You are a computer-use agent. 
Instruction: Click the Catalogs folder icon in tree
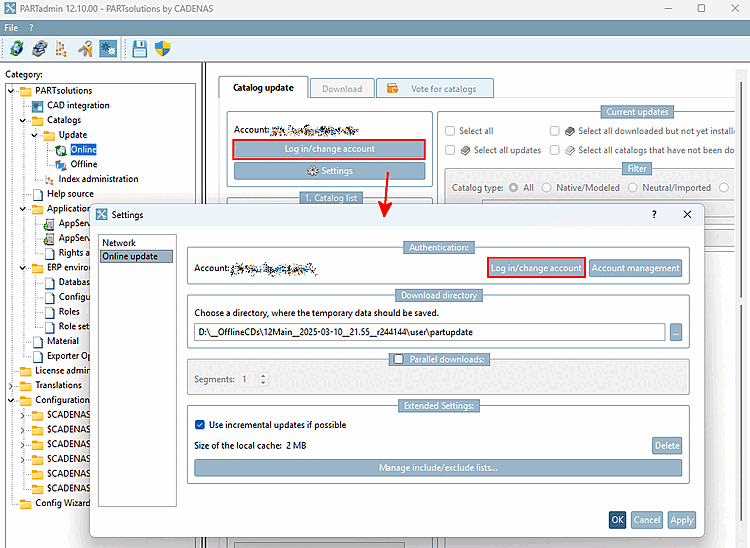pos(37,121)
